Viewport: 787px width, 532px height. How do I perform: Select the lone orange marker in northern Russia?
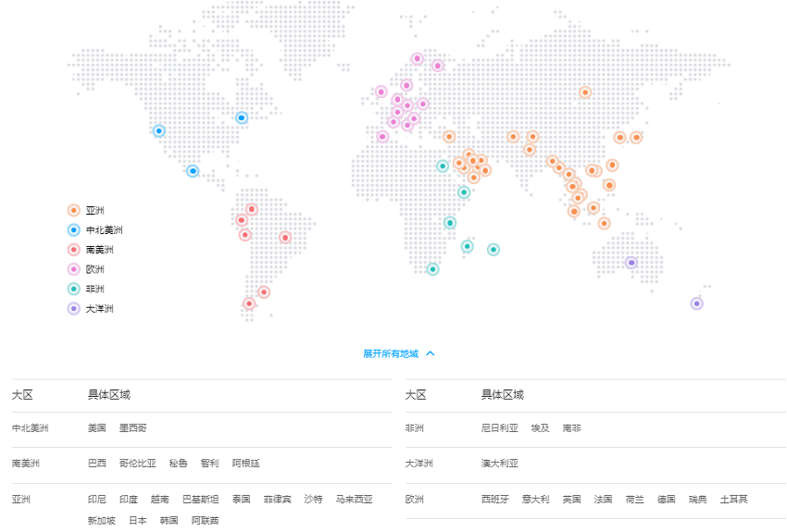pyautogui.click(x=585, y=93)
